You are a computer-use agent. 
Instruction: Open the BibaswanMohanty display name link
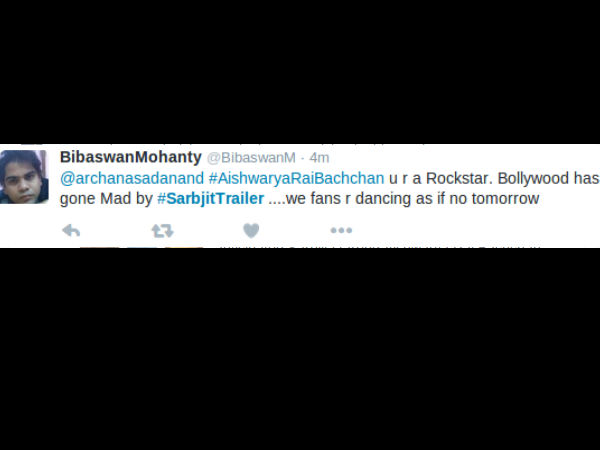[130, 157]
